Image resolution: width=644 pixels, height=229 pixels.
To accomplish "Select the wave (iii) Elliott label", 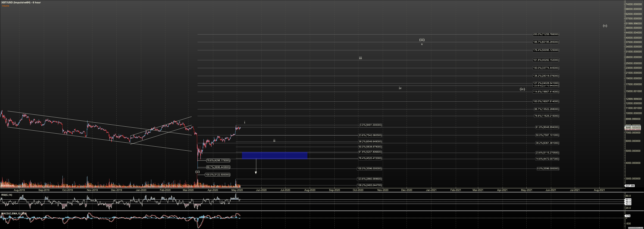I will tap(422, 40).
